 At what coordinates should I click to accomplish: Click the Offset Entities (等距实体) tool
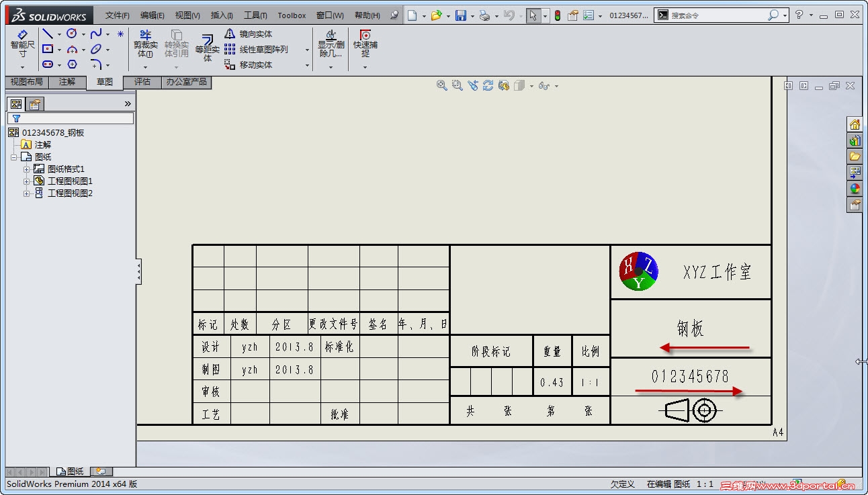(208, 48)
